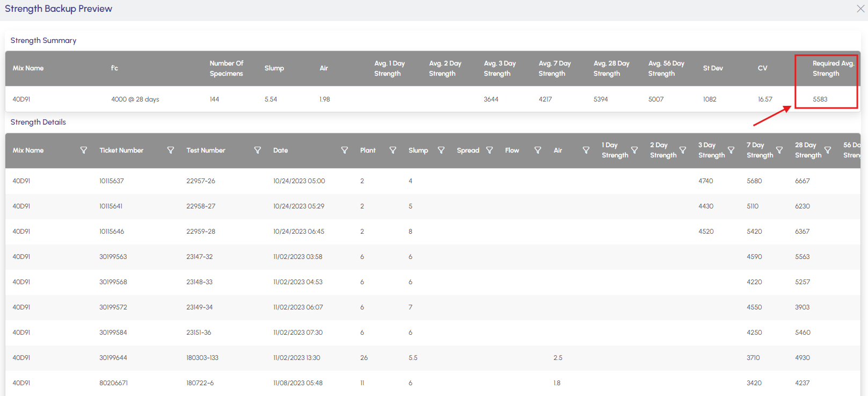
Task: Click the Required Avg. Strength value 5583
Action: [820, 99]
